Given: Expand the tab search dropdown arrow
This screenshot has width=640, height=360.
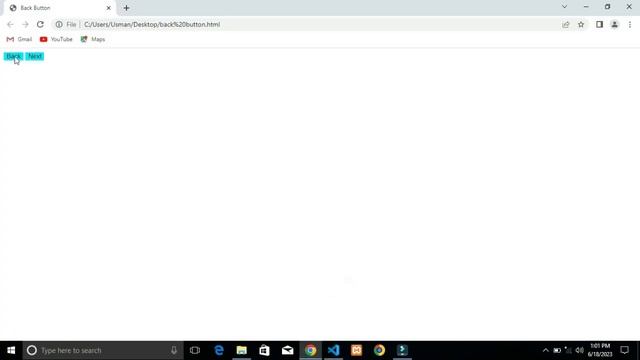Looking at the screenshot, I should [564, 7].
